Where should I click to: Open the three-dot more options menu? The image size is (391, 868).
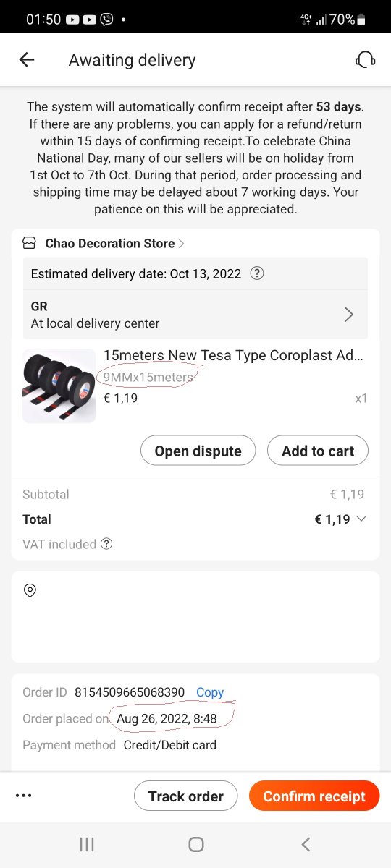(x=24, y=796)
